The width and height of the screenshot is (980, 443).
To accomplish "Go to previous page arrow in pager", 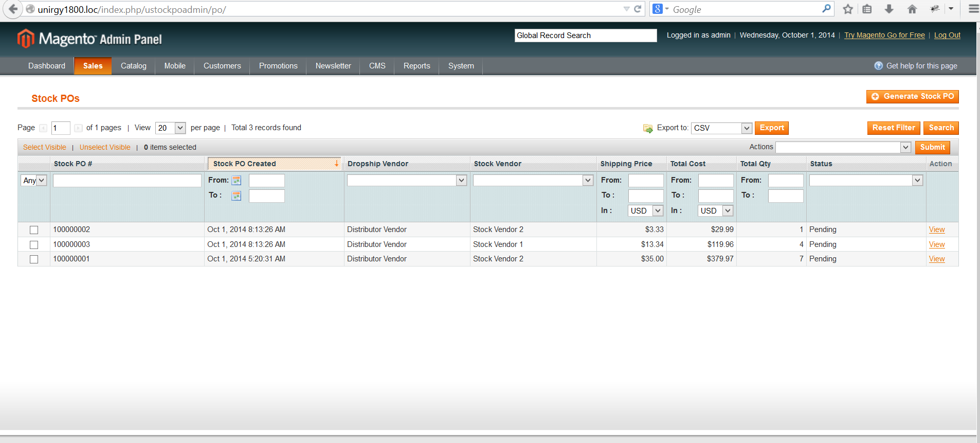I will point(43,128).
